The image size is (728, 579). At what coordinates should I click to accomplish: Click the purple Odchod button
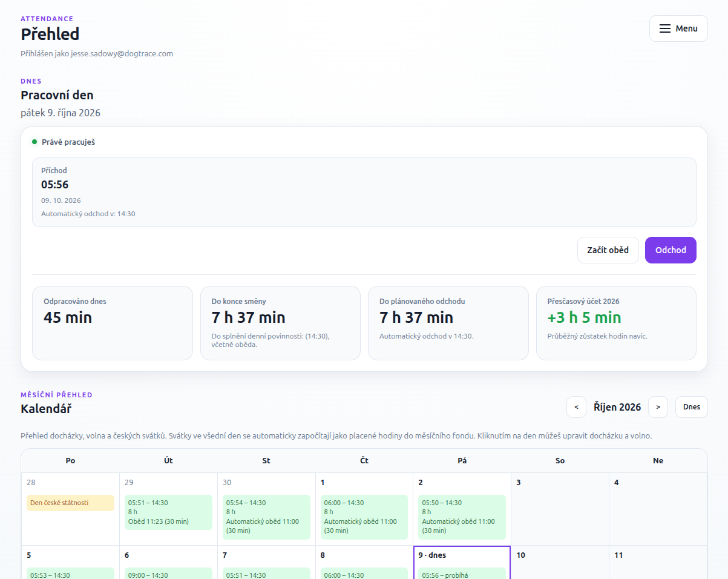point(671,250)
